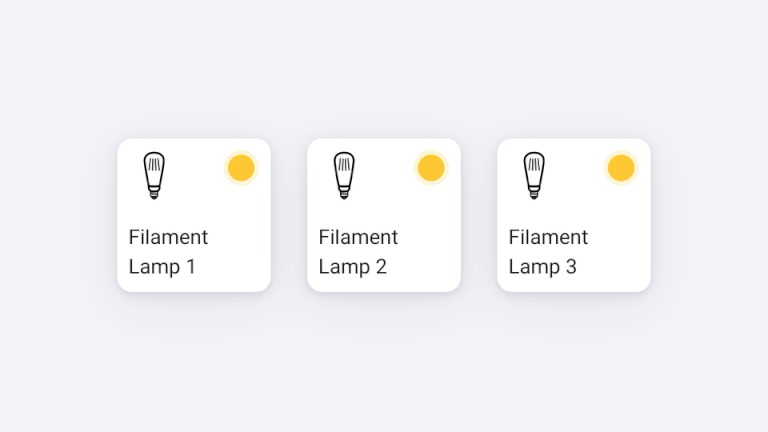Toggle the Filament Lamp 2 yellow power dot
This screenshot has height=432, width=768.
[x=431, y=168]
